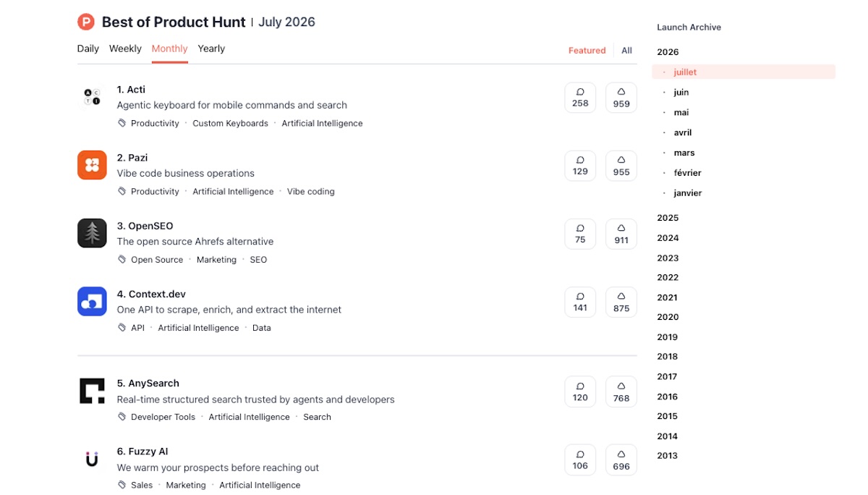Open the Pazi orange product icon
Image resolution: width=868 pixels, height=495 pixels.
click(92, 165)
